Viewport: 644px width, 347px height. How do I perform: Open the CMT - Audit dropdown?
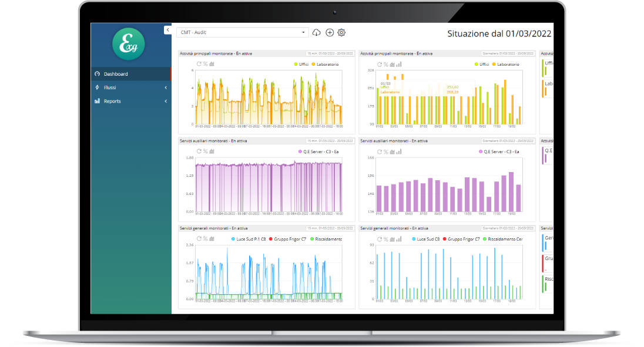point(242,33)
